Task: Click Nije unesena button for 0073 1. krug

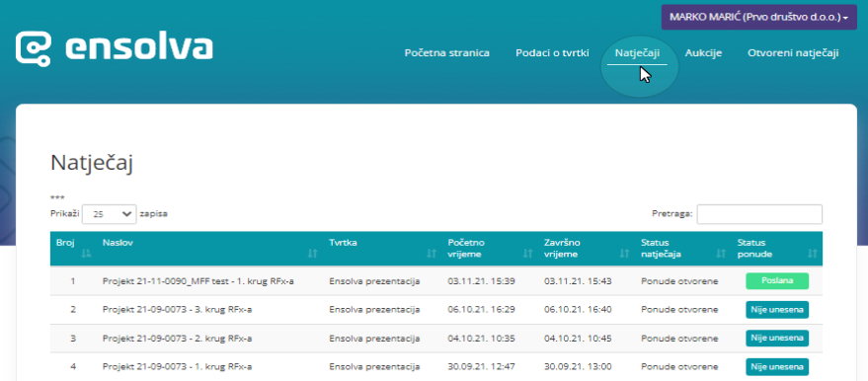Action: click(x=777, y=366)
